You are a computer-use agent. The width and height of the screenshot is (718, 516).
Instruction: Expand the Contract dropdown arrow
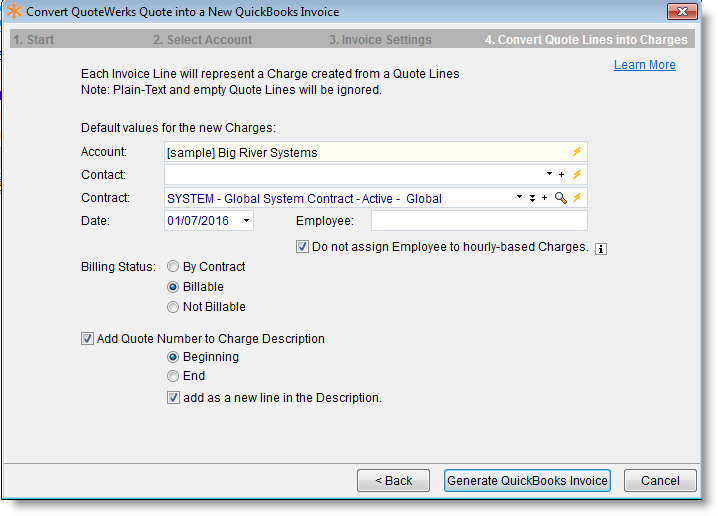tap(519, 198)
